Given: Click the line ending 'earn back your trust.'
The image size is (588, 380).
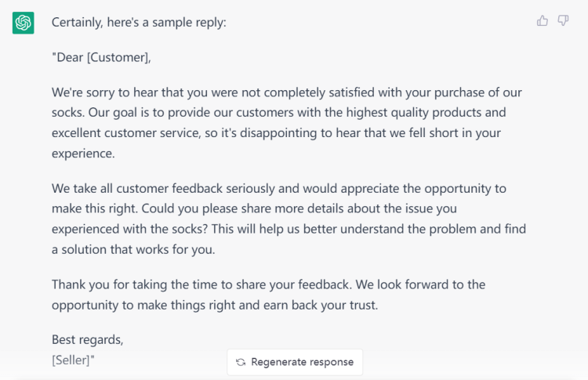Looking at the screenshot, I should pos(215,304).
